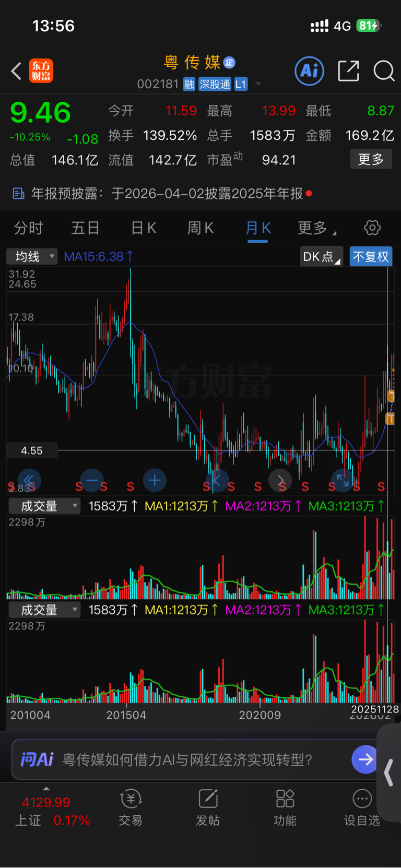Tap the 4.55 crosshair price label
This screenshot has height=868, width=401.
click(x=32, y=450)
